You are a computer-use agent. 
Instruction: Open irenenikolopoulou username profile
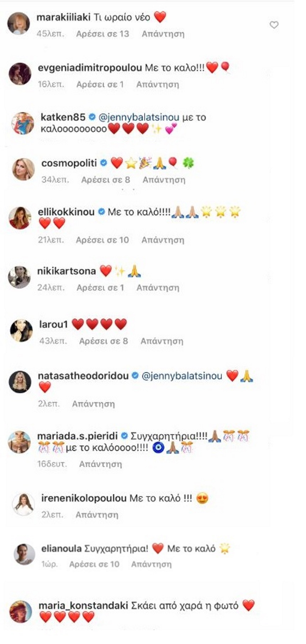[x=84, y=498]
